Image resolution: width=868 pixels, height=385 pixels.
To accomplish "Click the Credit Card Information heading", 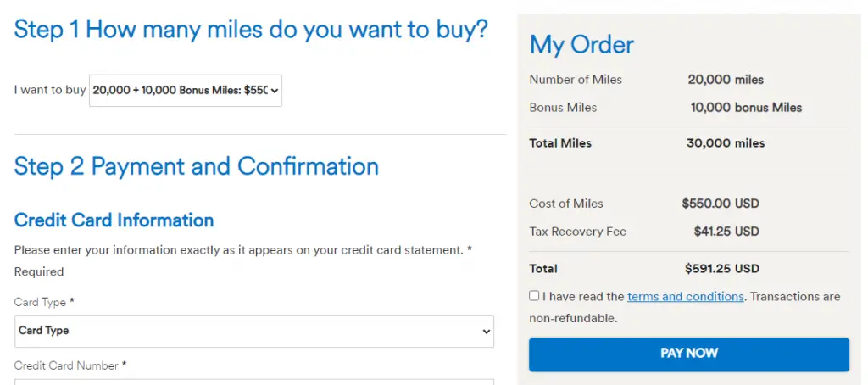I will tap(114, 220).
